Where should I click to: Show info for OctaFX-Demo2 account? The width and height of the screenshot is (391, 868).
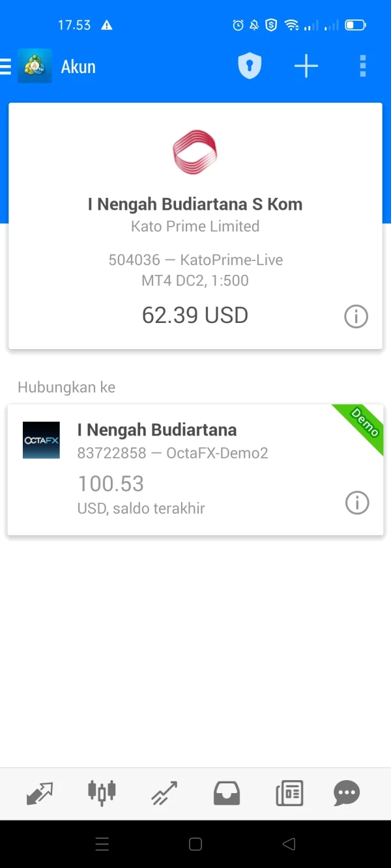tap(356, 503)
